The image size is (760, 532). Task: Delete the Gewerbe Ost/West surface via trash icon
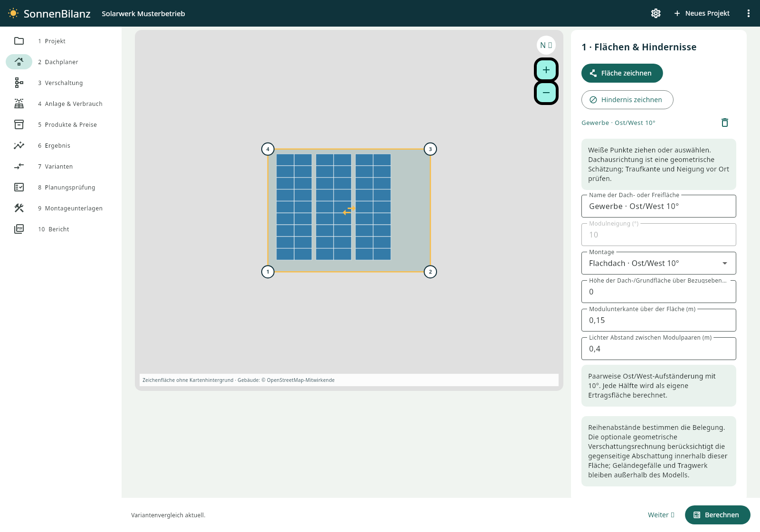pyautogui.click(x=725, y=123)
